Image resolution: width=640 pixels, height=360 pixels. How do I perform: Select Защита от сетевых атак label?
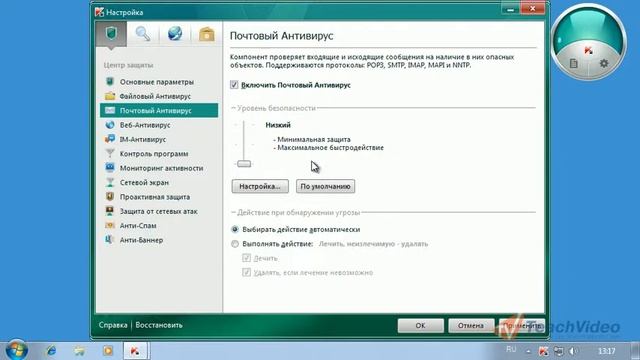[158, 211]
